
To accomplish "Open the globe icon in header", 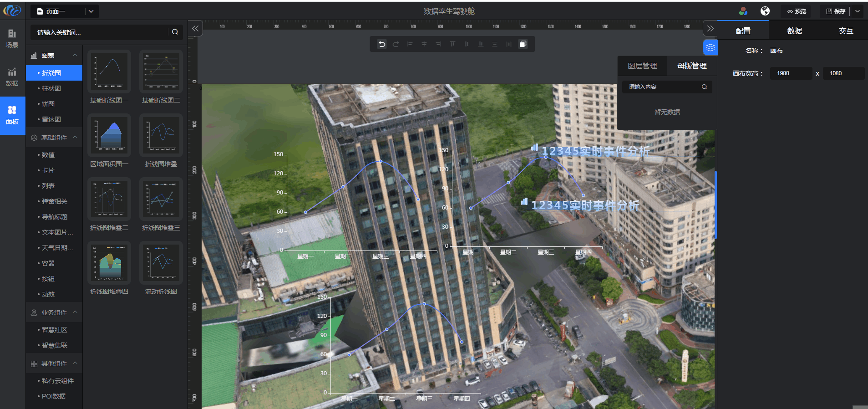I will tap(765, 11).
